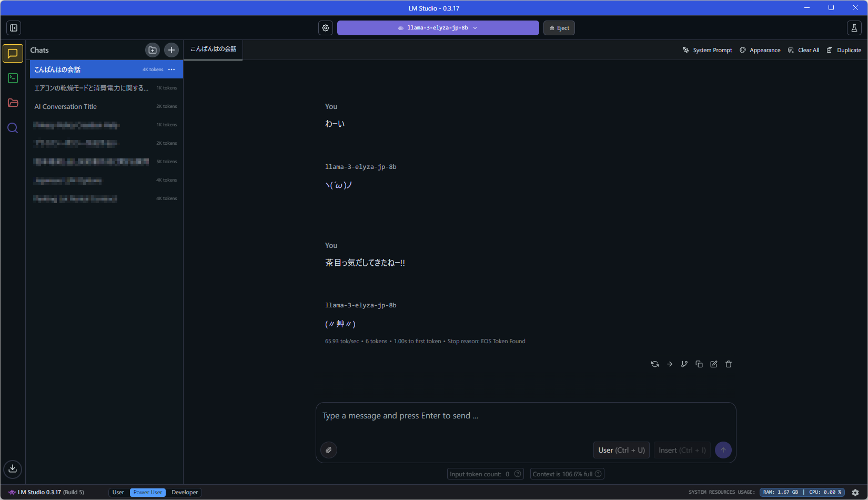Click the regenerate message icon

coord(655,364)
